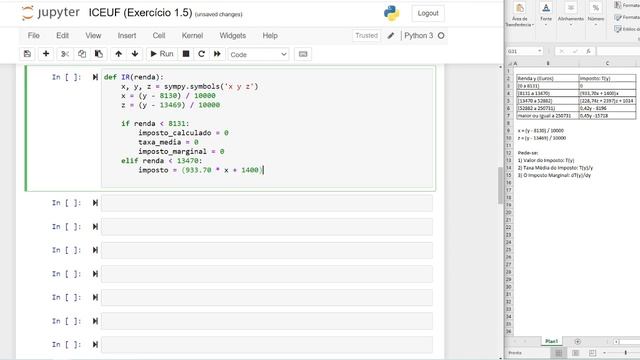The image size is (640, 360).
Task: Run the second empty cell via its gutter icon
Action: (95, 227)
